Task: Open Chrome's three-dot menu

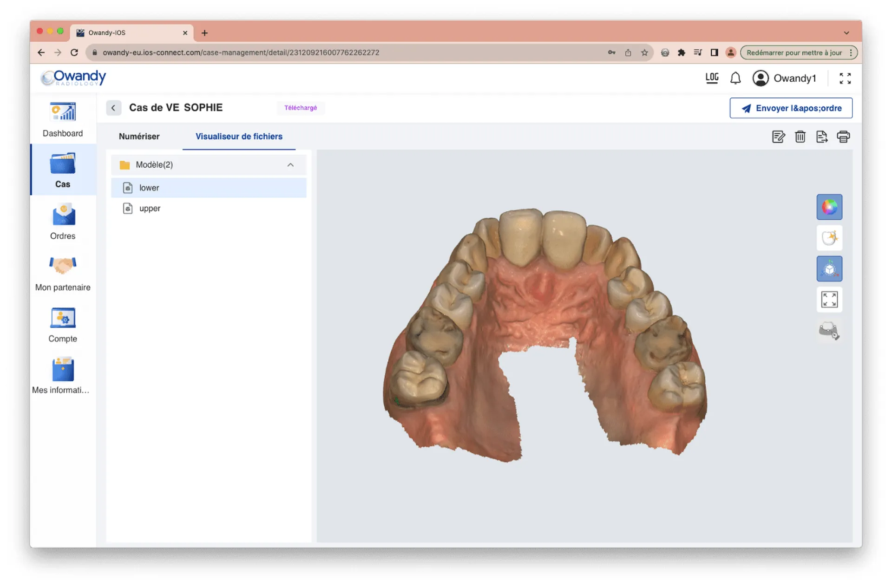Action: [851, 52]
